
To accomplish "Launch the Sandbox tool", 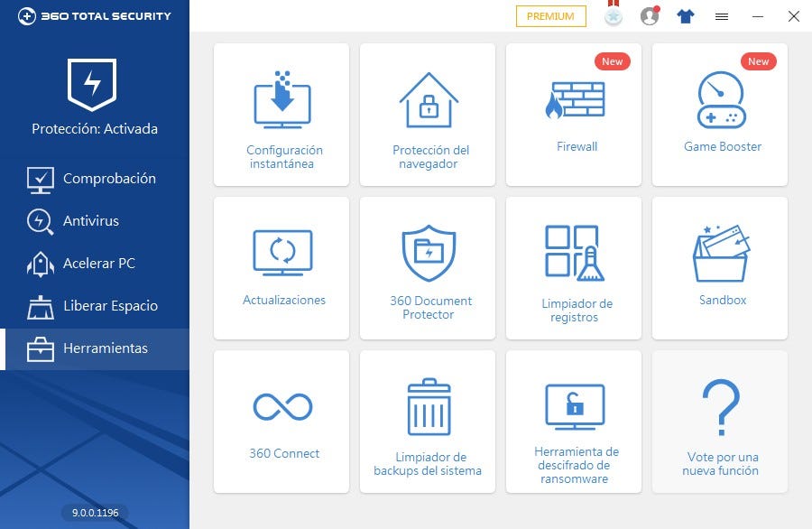I will click(720, 266).
